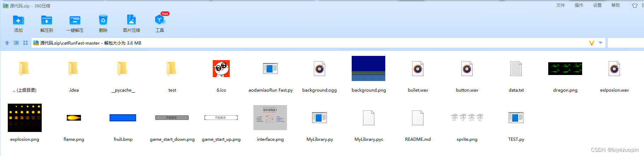Select the interface.png thumbnail
Viewport: 644px width, 156px height.
coord(270,117)
